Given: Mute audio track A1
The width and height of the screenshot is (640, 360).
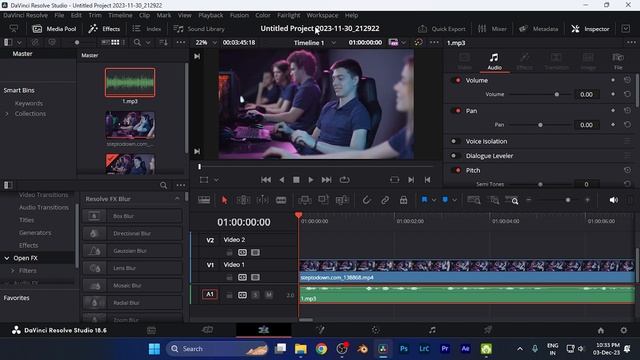Looking at the screenshot, I should pos(269,295).
